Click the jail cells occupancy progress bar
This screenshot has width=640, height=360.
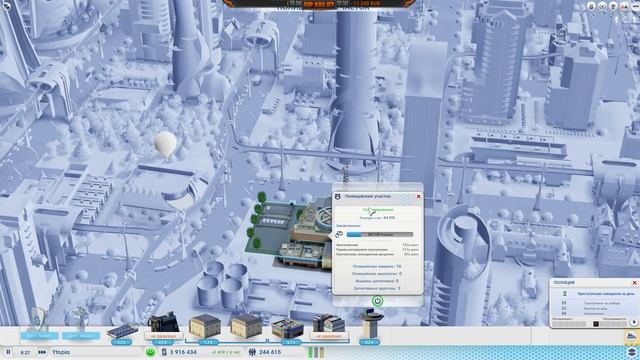point(380,234)
